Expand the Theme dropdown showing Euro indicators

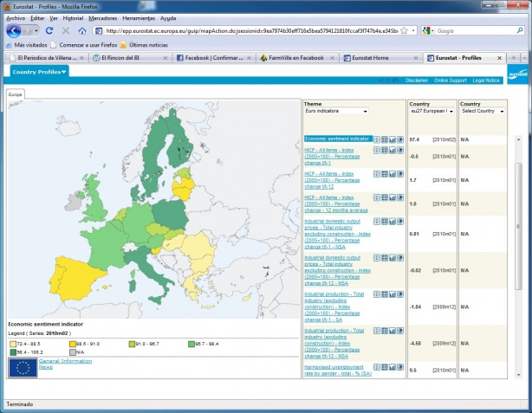coord(336,111)
